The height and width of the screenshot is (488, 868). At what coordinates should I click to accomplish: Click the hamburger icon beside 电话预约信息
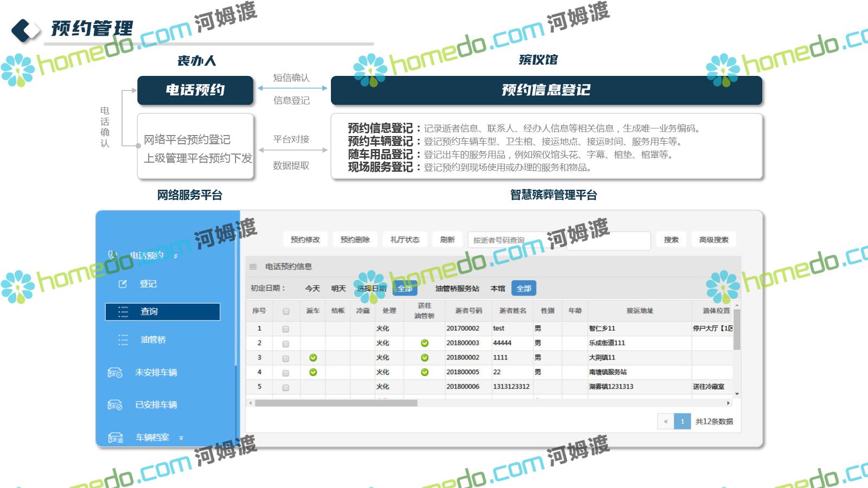click(x=253, y=267)
